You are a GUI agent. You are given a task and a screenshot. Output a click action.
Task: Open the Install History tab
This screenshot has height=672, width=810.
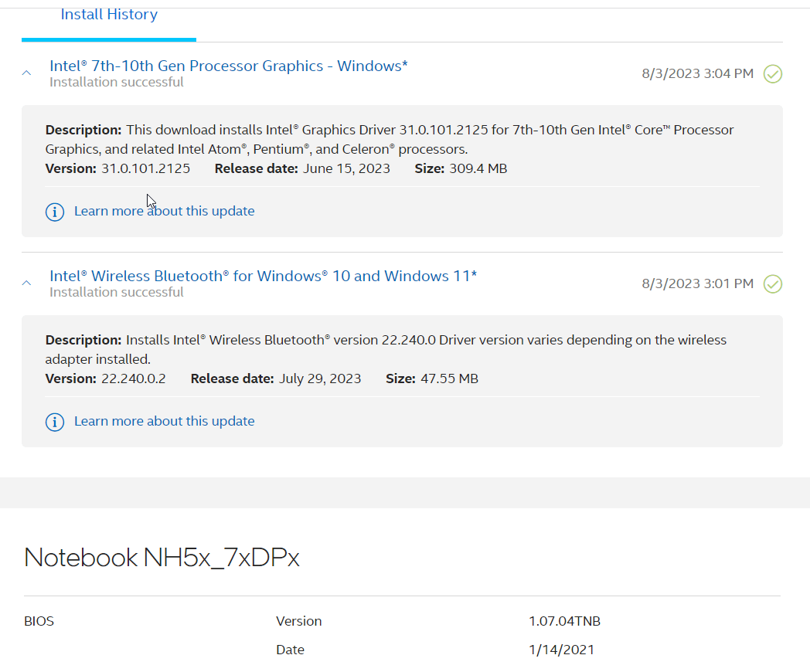tap(109, 15)
